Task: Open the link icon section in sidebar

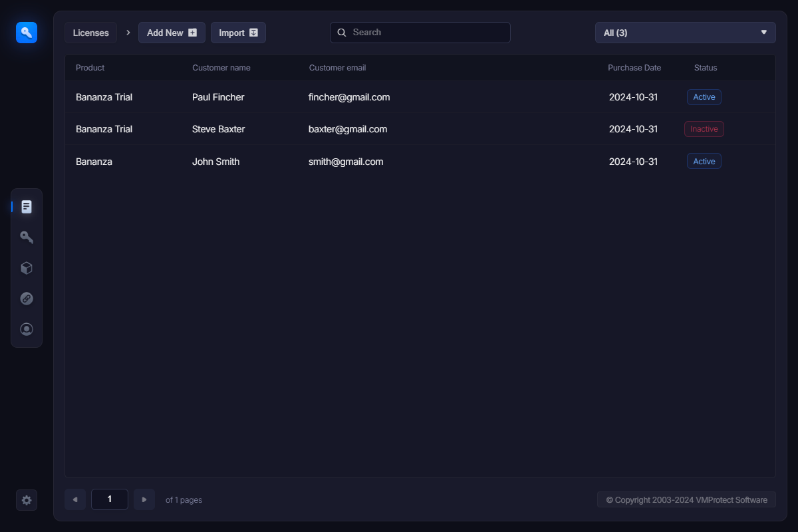Action: coord(27,299)
